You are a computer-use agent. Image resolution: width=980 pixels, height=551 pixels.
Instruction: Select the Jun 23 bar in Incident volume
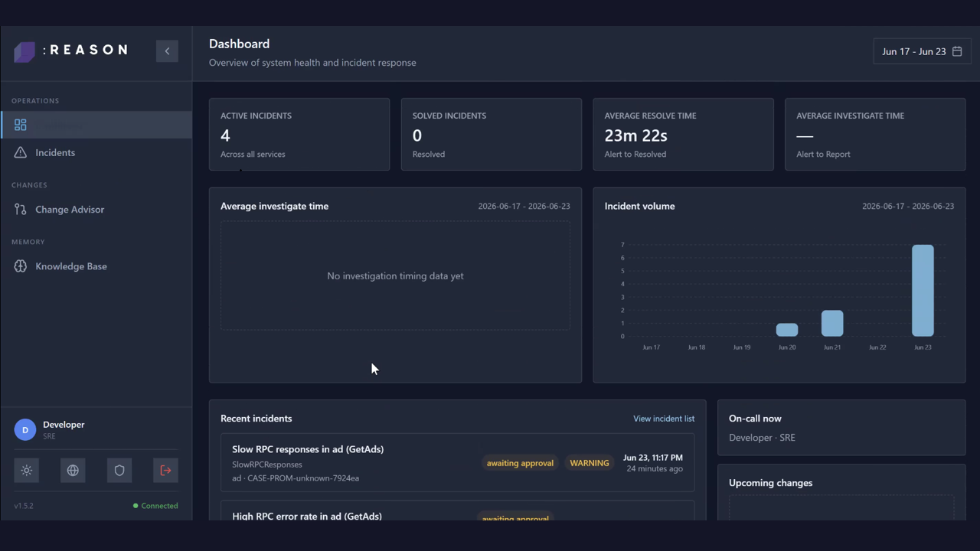923,291
